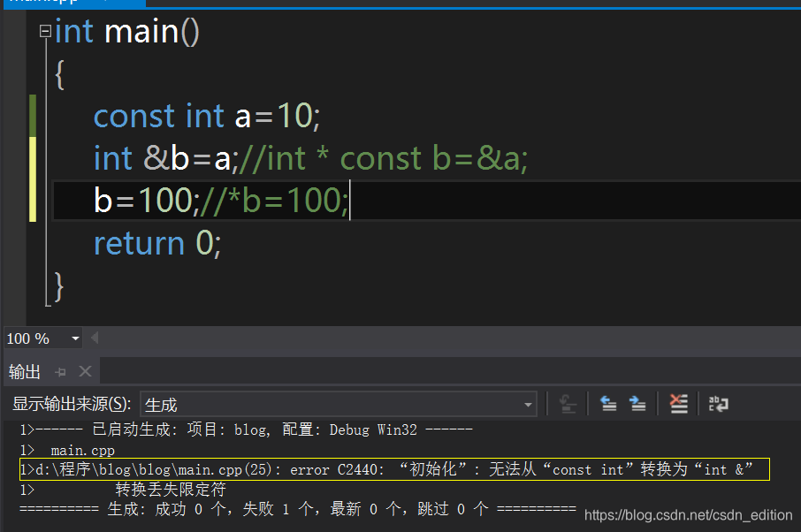Toggle word wrap in output panel
The image size is (801, 532).
(x=718, y=404)
